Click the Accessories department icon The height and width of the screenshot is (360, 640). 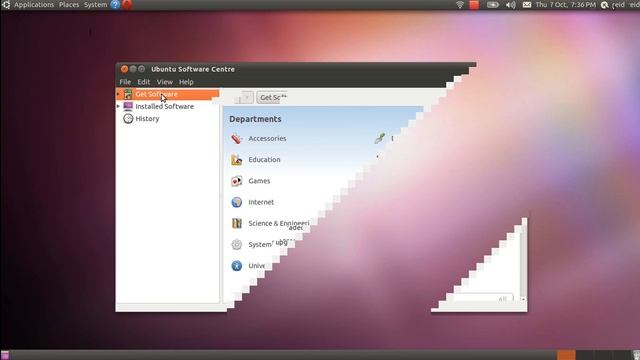click(237, 138)
